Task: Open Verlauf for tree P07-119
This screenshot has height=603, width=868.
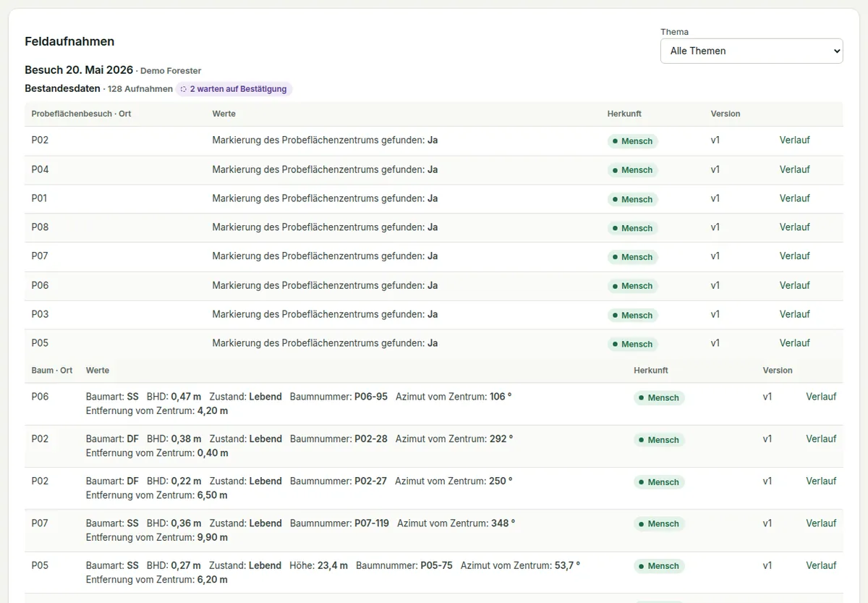Action: [x=821, y=523]
